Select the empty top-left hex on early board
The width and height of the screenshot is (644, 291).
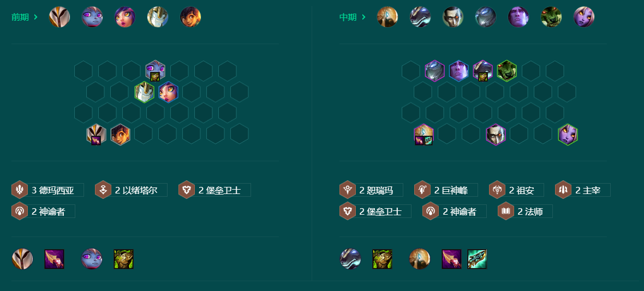pos(84,70)
